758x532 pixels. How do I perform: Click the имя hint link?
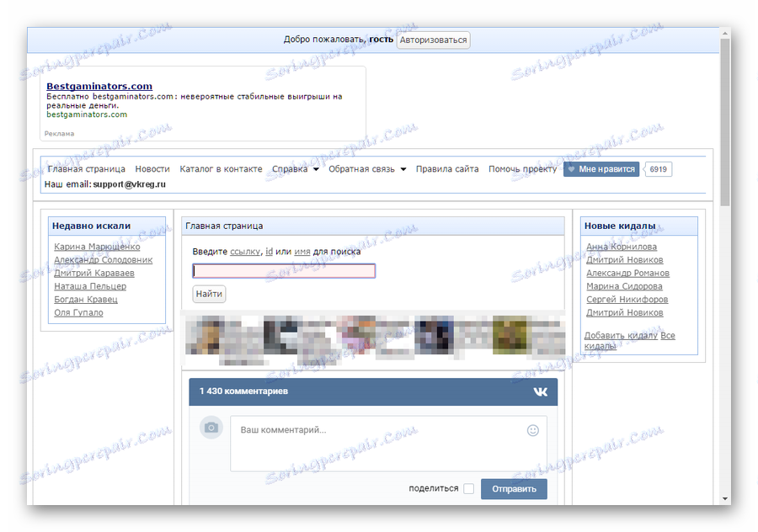(302, 252)
